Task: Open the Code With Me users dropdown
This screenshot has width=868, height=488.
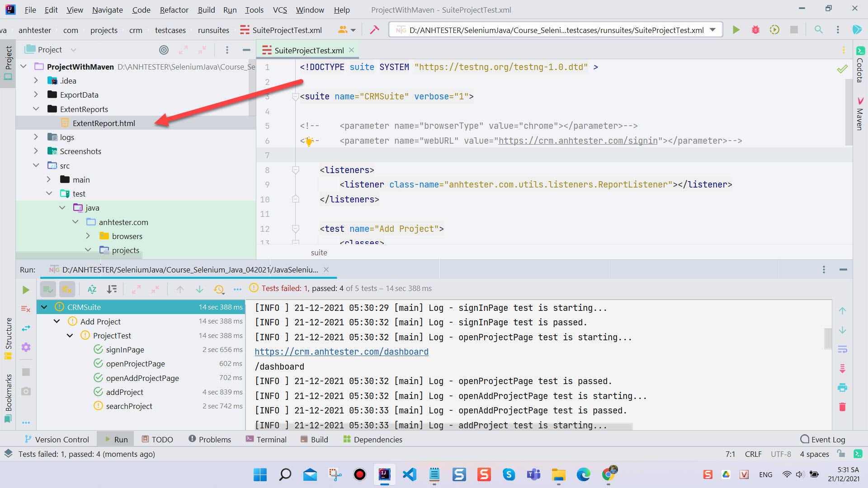Action: pos(347,30)
